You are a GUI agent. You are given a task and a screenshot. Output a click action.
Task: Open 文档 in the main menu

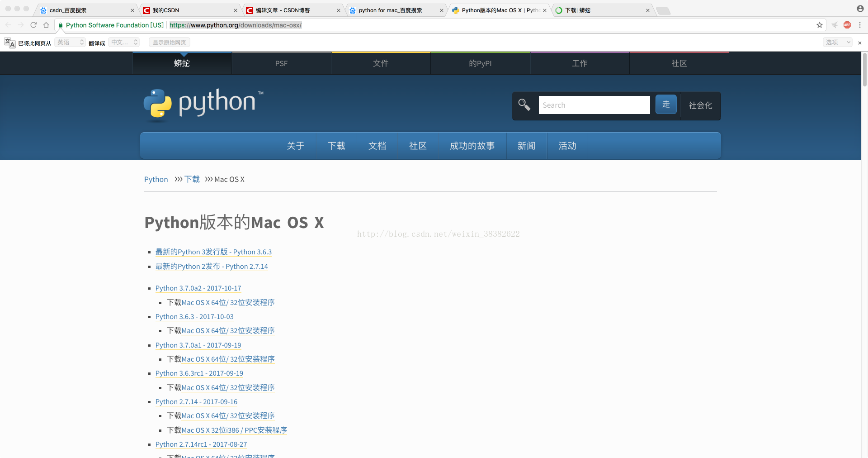[x=377, y=146]
